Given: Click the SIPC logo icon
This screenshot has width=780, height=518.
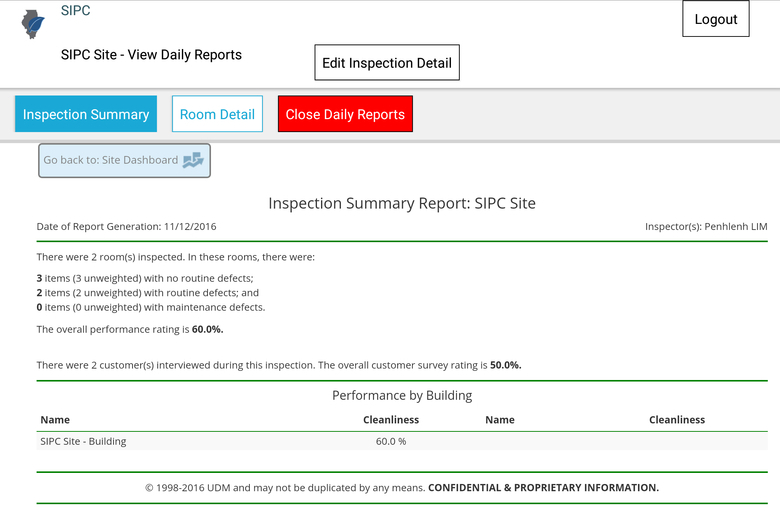Looking at the screenshot, I should point(33,23).
